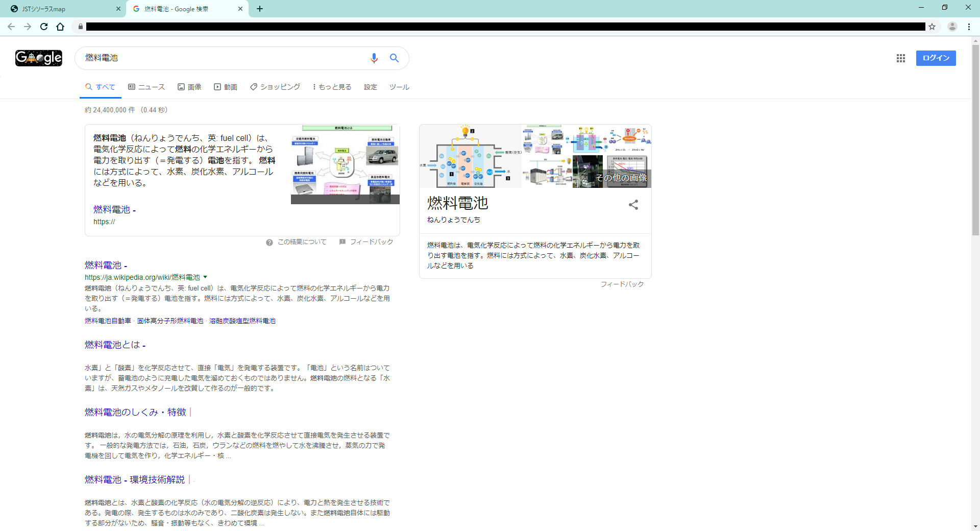Reload the page with refresh icon

(44, 27)
